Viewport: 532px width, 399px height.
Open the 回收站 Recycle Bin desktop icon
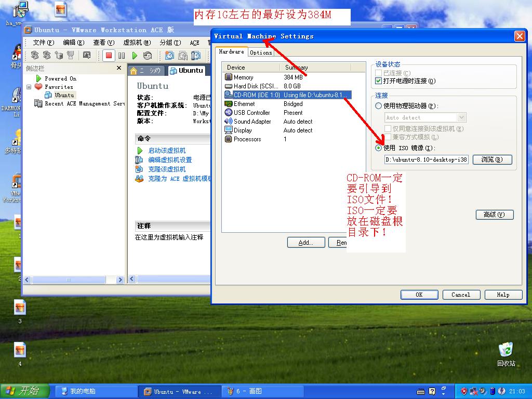tap(506, 354)
